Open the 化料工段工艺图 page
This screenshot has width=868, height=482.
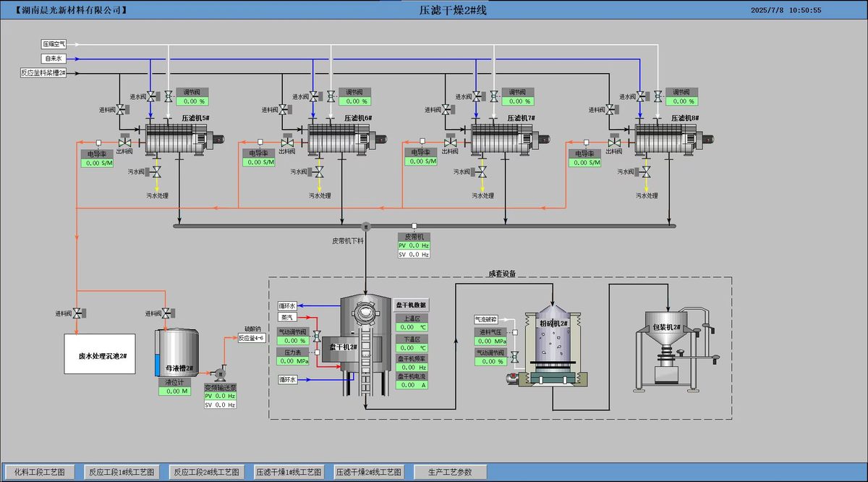(x=40, y=472)
